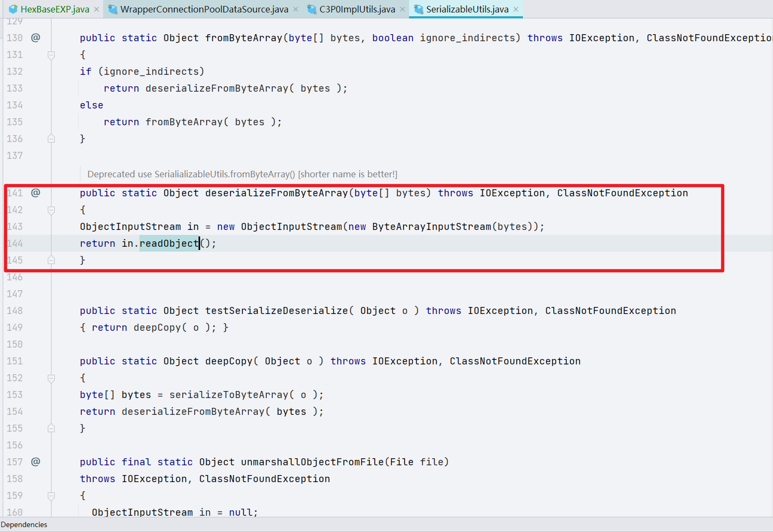
Task: Click the @ annotation gutter icon beside line 130
Action: 35,37
